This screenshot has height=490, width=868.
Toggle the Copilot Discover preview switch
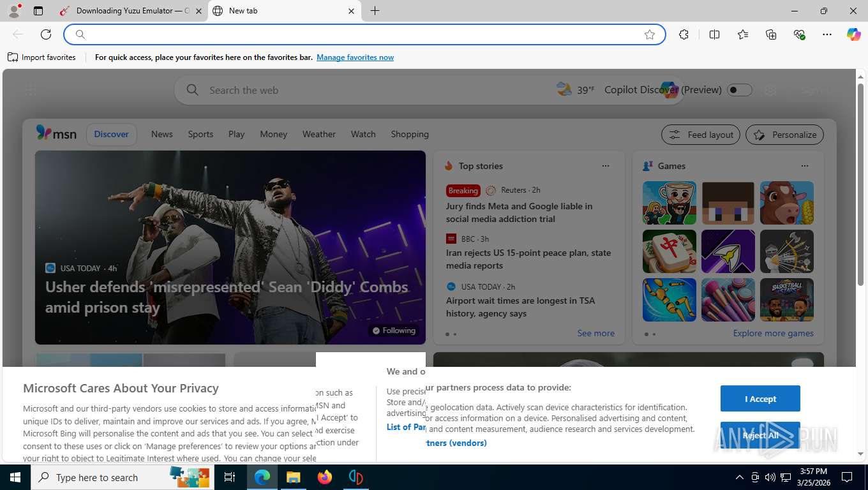[740, 90]
